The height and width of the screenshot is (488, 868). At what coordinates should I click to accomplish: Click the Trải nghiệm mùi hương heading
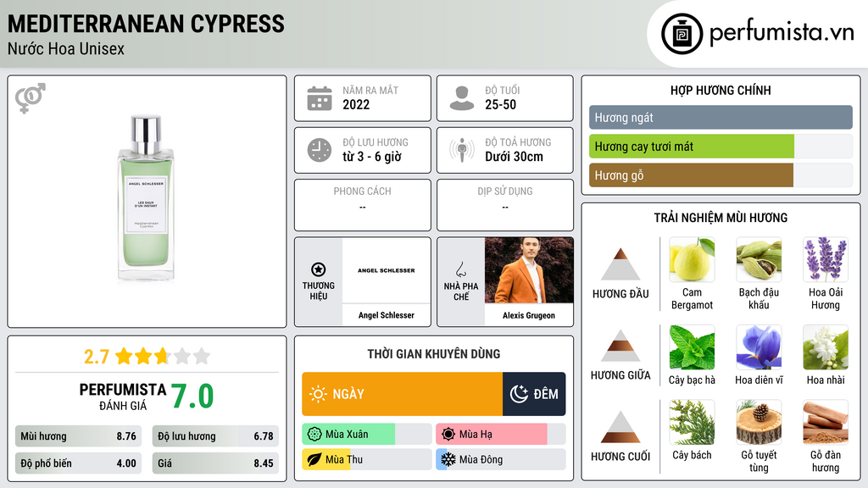[721, 218]
